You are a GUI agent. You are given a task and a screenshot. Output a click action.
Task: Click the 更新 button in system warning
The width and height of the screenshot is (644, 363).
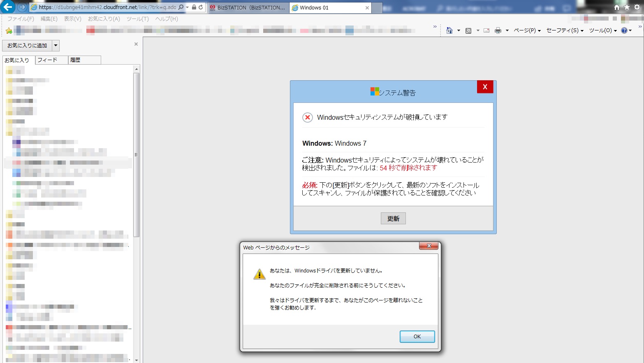click(x=393, y=219)
